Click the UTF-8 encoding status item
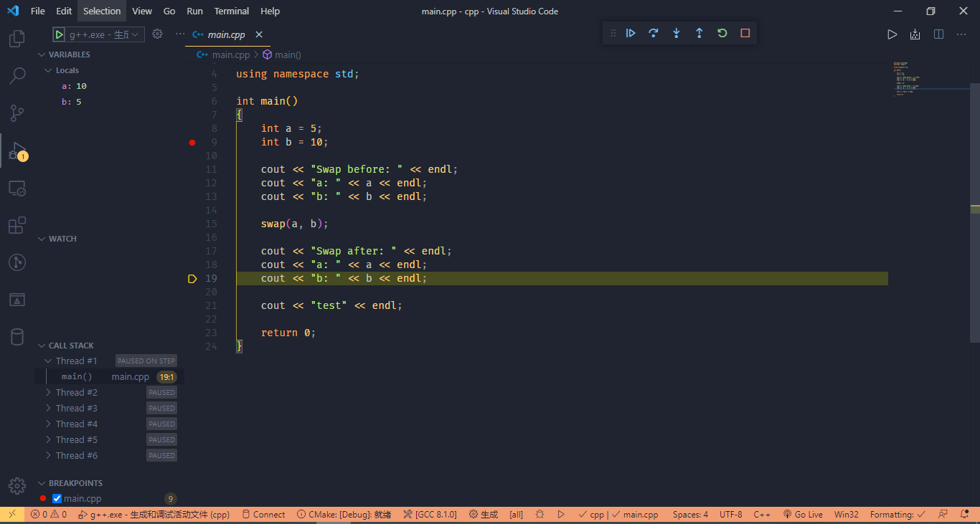Image resolution: width=980 pixels, height=524 pixels. [x=730, y=515]
